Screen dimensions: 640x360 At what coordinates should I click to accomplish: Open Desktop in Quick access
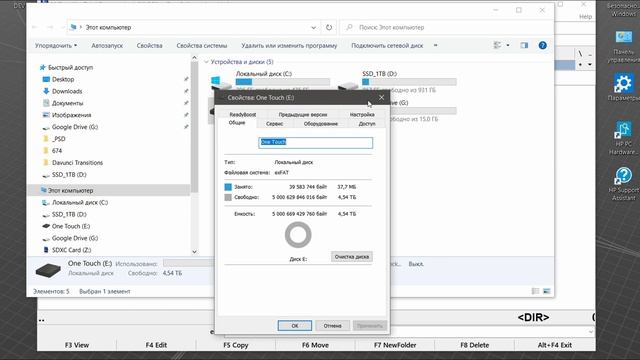coord(63,79)
